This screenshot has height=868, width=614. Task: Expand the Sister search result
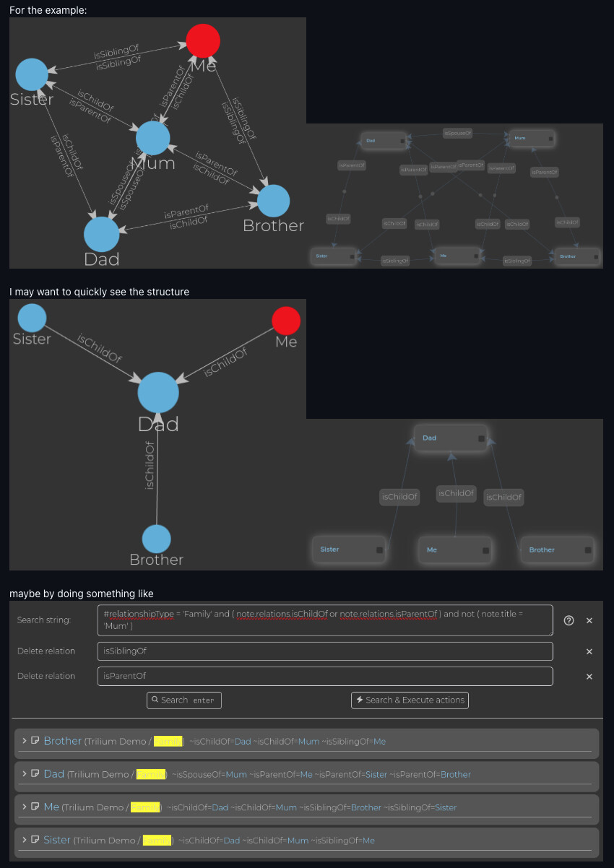click(25, 840)
